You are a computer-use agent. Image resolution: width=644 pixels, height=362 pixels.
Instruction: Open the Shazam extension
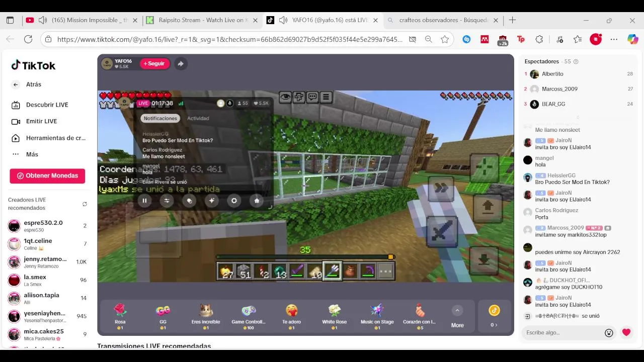466,39
